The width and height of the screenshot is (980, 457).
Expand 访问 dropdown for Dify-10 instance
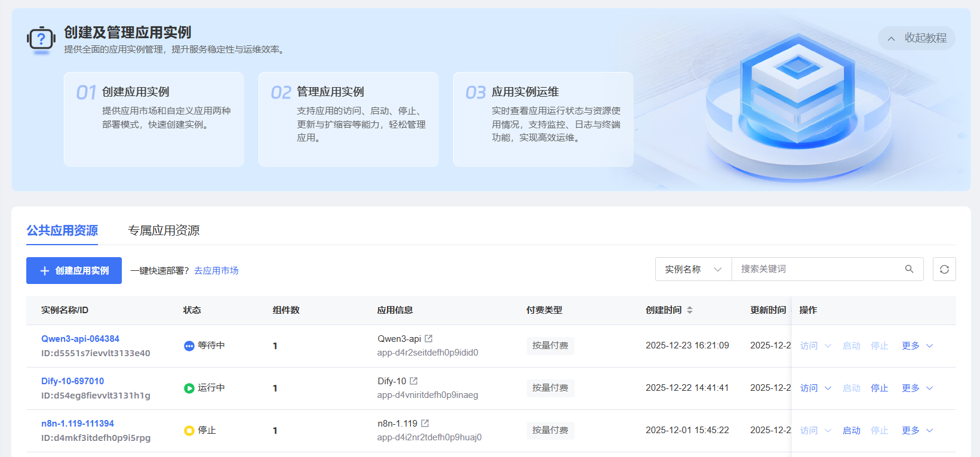(815, 388)
